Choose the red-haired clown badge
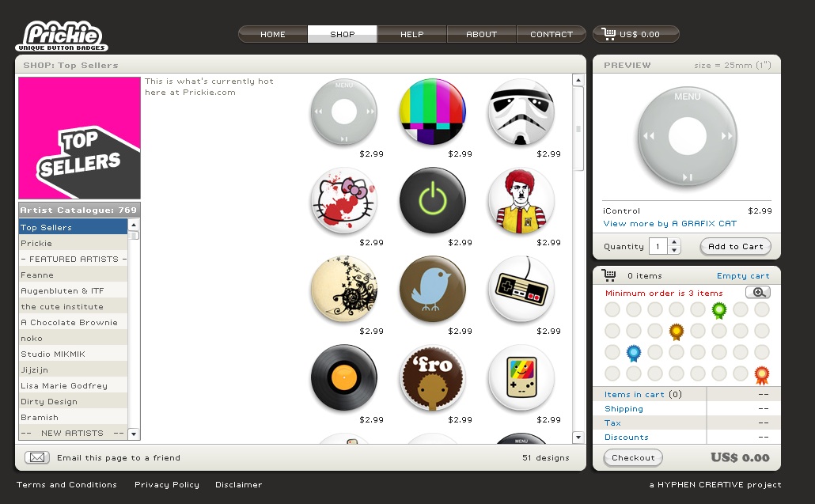The height and width of the screenshot is (504, 815). point(521,200)
